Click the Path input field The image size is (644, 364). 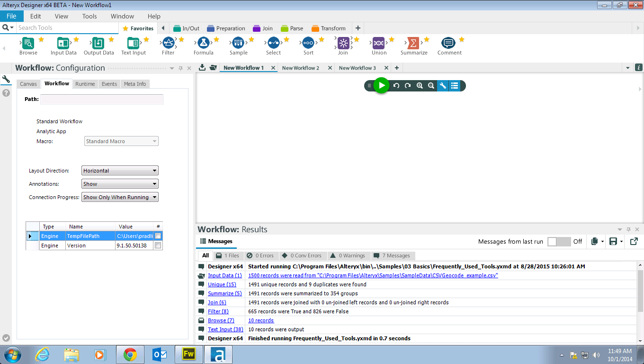point(102,100)
